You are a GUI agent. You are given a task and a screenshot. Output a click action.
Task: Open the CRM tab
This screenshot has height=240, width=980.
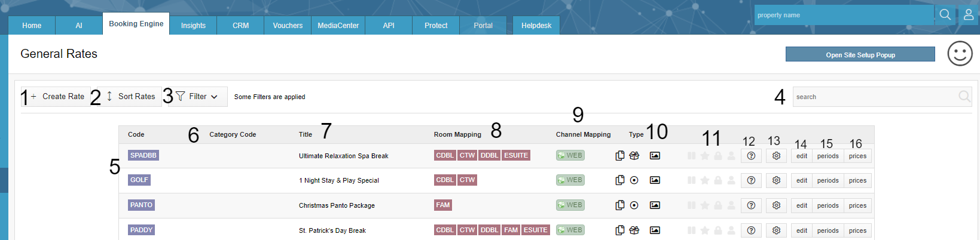240,26
